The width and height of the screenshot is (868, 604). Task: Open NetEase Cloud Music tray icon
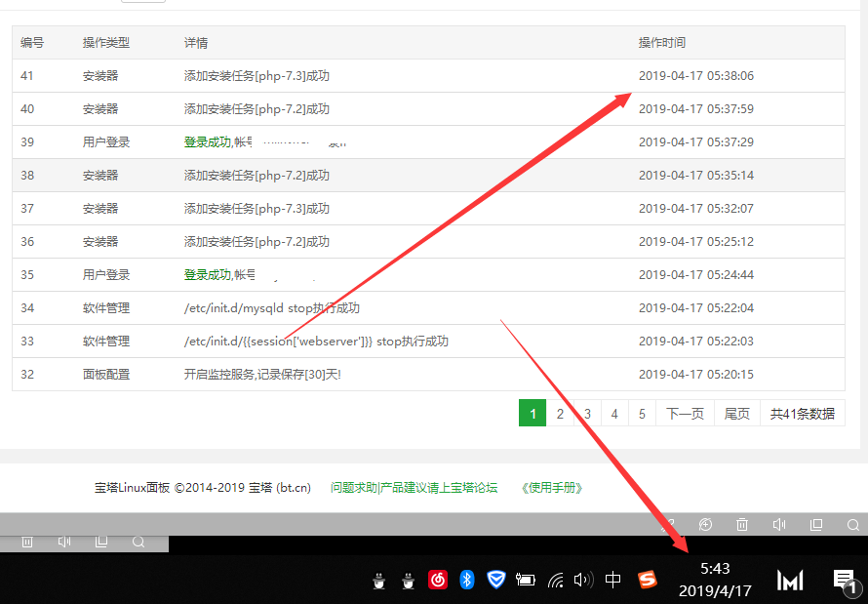coord(438,580)
